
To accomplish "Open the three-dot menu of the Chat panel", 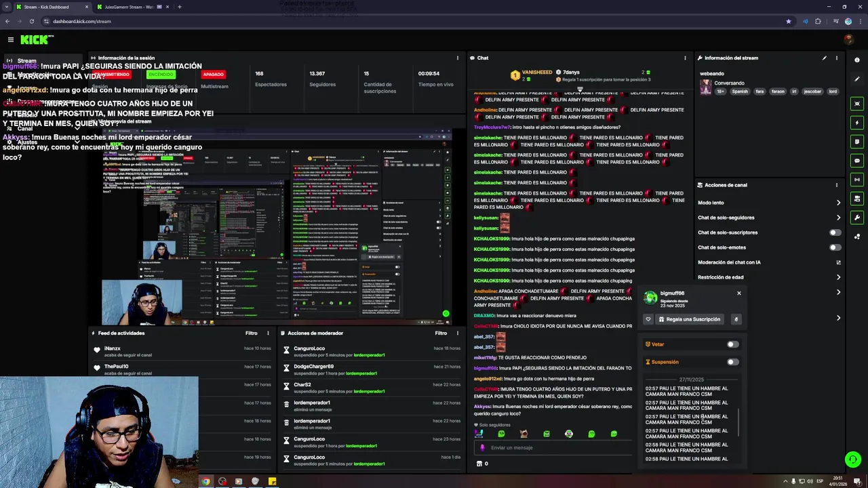I will click(x=685, y=58).
